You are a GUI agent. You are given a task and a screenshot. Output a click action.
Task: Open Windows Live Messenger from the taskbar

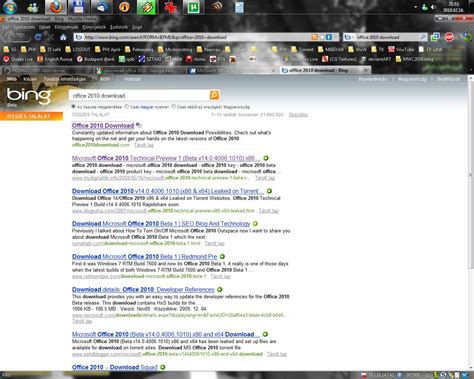pos(33,7)
